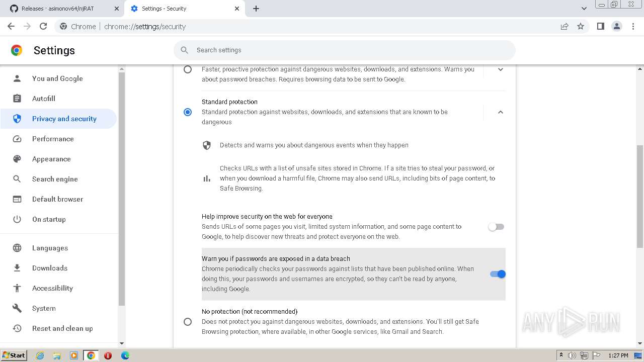
Task: Click the 1:27 PM system clock
Action: [618, 355]
